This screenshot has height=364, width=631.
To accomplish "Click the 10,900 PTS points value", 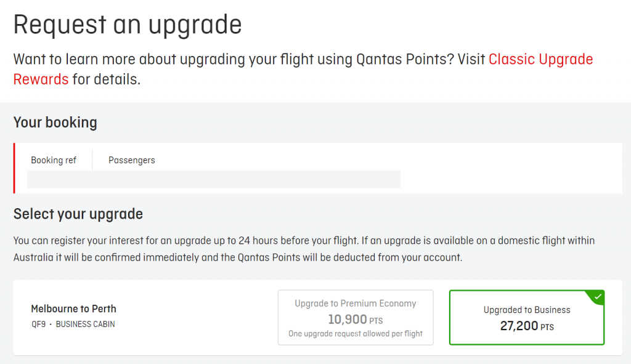I will (356, 320).
